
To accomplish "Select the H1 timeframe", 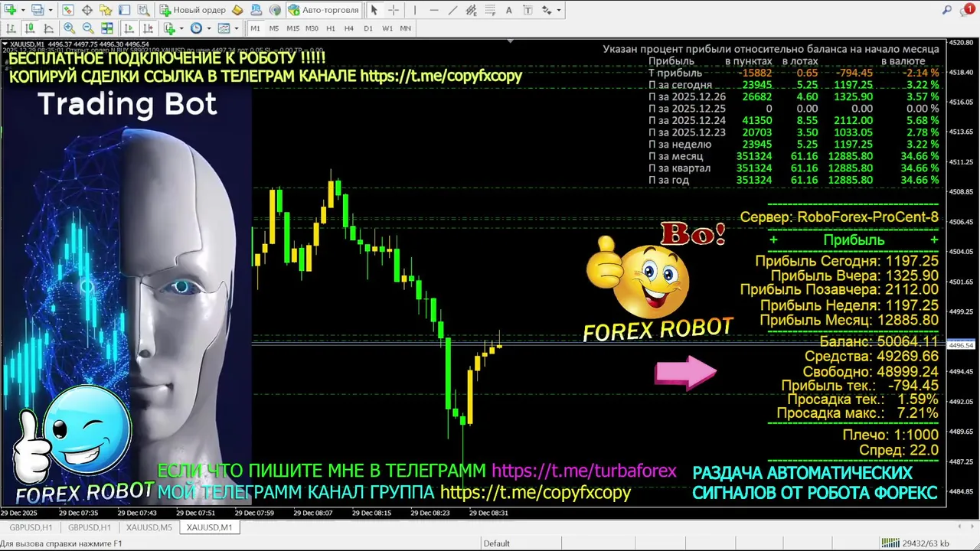I will [331, 28].
